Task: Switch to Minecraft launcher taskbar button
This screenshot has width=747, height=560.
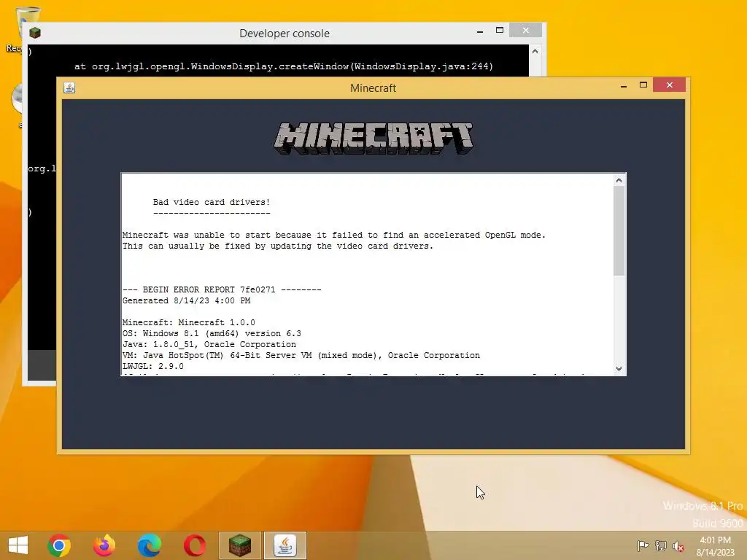Action: (x=239, y=545)
